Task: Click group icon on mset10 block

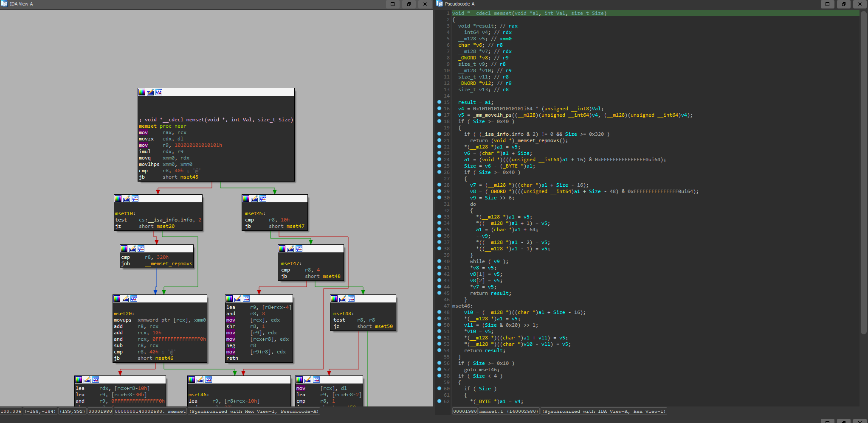Action: click(135, 199)
